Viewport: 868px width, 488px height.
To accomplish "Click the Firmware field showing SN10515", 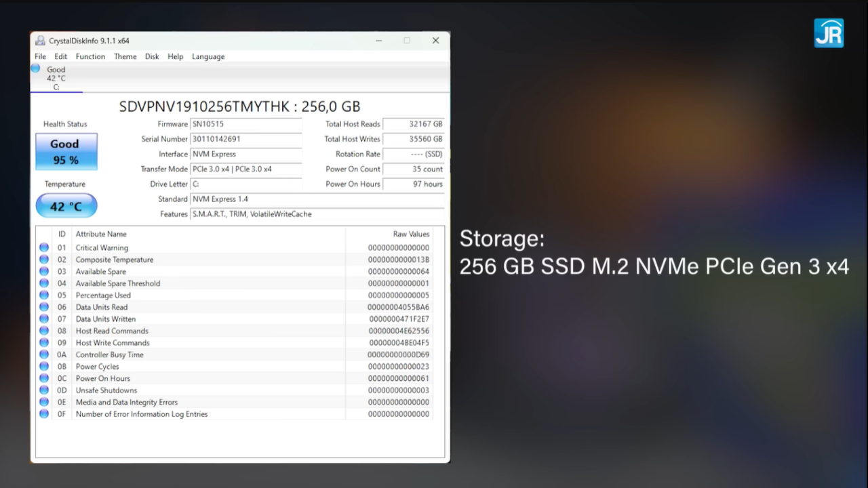I will pos(246,124).
